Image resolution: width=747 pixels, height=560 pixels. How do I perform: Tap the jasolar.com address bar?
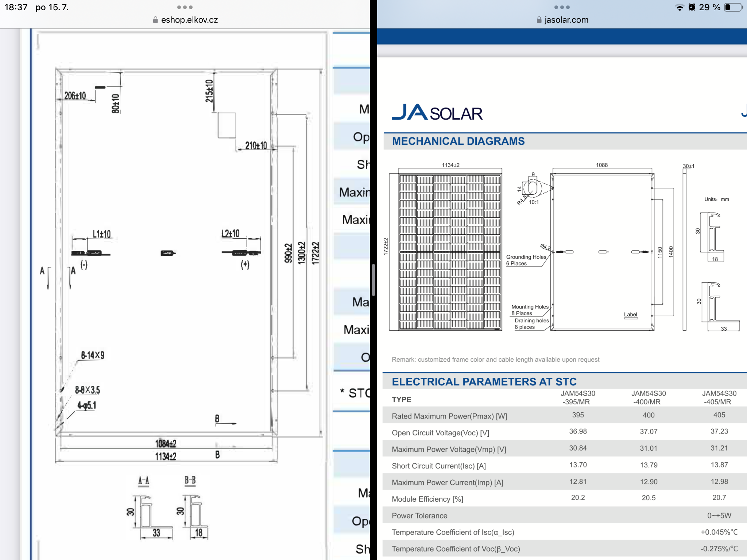(566, 20)
